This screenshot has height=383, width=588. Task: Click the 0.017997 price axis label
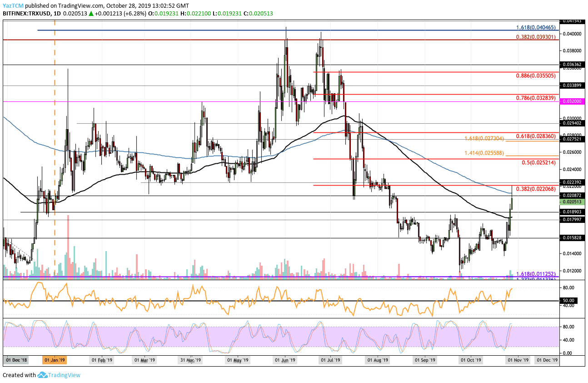pyautogui.click(x=572, y=220)
